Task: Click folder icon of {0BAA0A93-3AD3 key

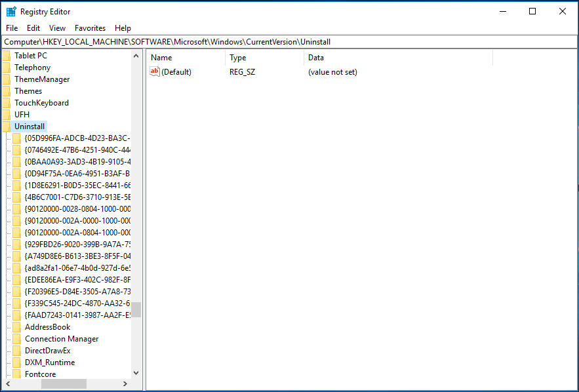Action: pyautogui.click(x=16, y=162)
